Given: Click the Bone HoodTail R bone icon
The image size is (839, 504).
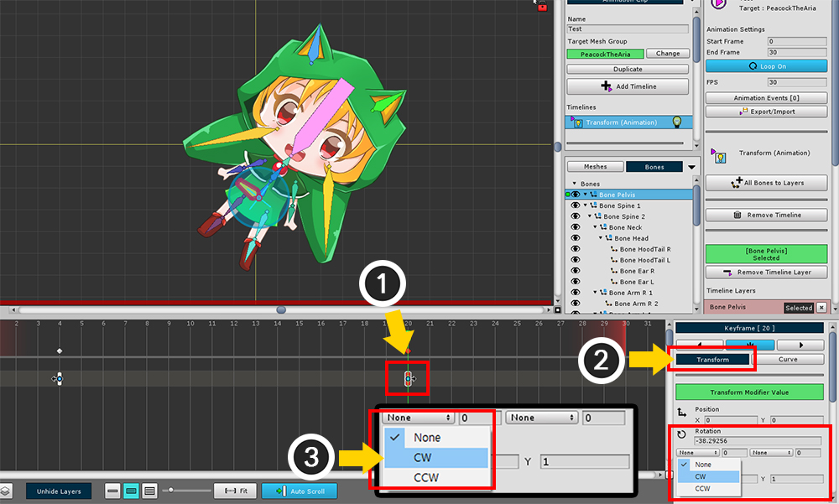Looking at the screenshot, I should coord(614,249).
